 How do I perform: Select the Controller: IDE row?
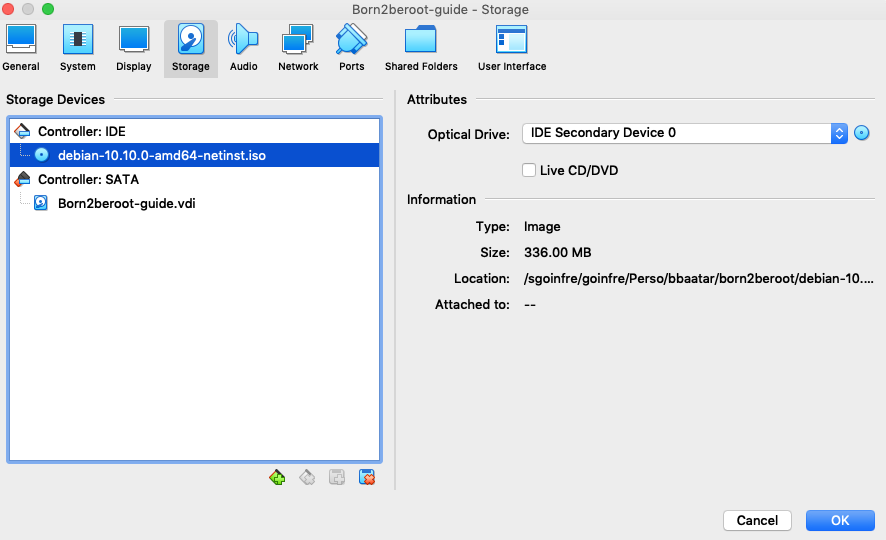(x=194, y=131)
